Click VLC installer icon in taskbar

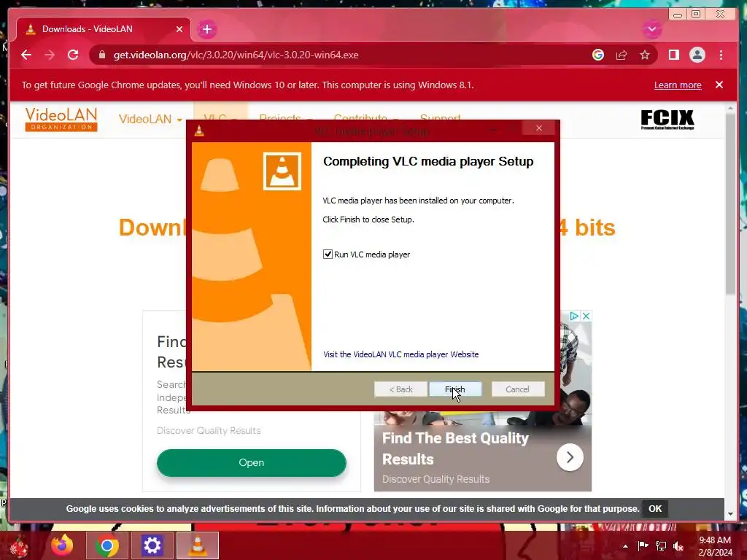pyautogui.click(x=198, y=545)
